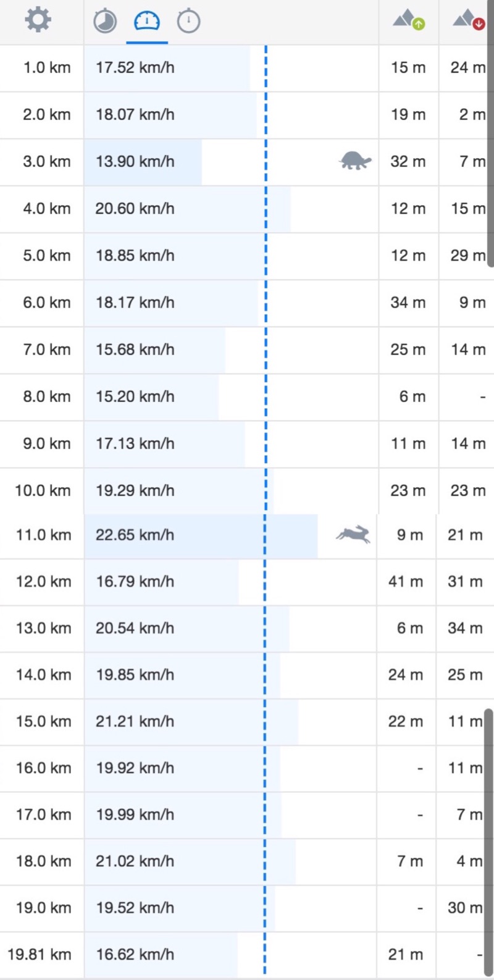Screen dimensions: 494x980
Task: Click the rabbit fastest split icon
Action: (x=353, y=534)
